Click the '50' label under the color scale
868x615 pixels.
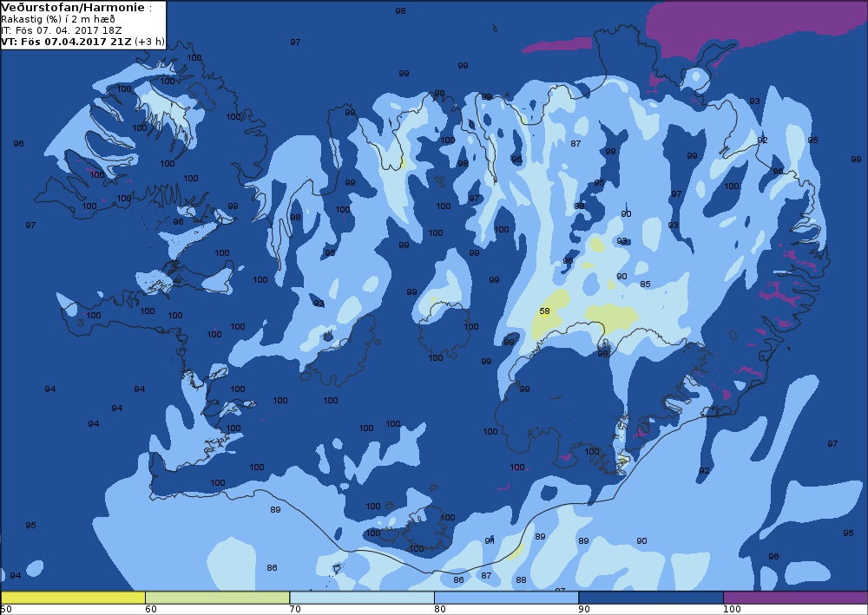(x=5, y=610)
